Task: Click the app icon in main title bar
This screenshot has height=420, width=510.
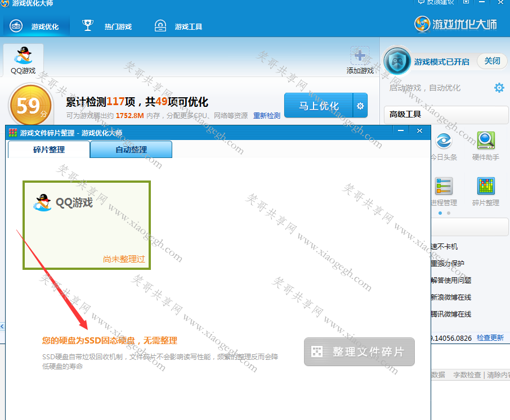Action: [5, 3]
